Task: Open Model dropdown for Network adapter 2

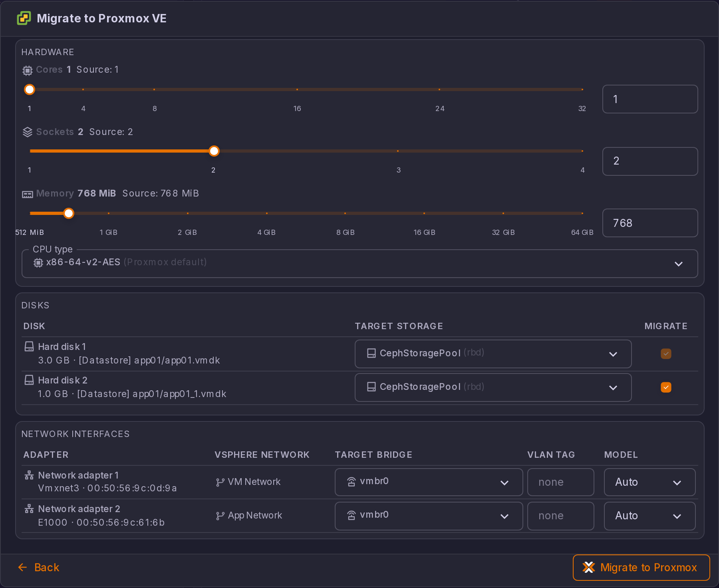Action: pyautogui.click(x=649, y=516)
